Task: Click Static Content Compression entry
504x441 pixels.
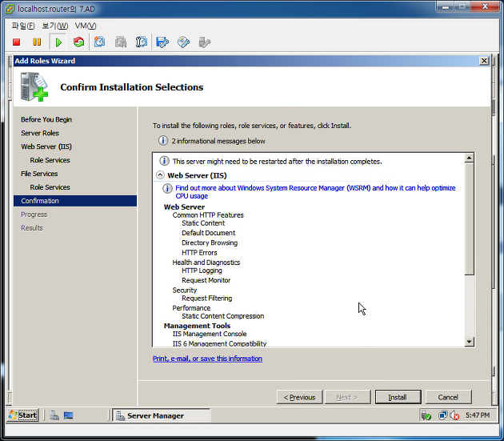Action: click(222, 316)
